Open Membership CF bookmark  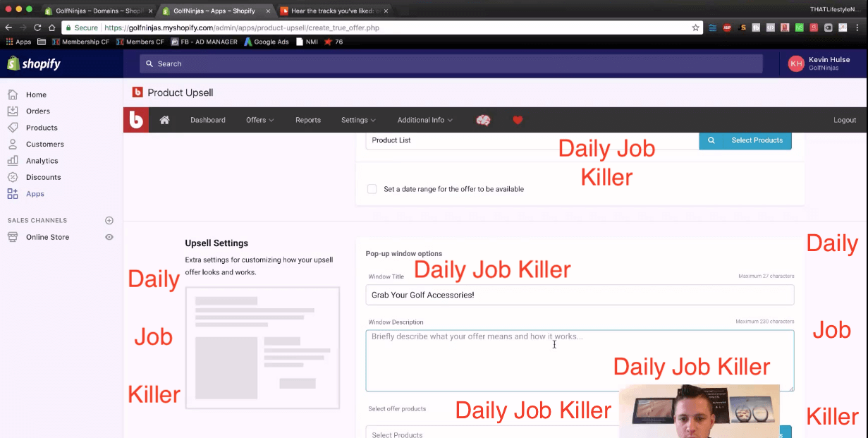tap(80, 42)
